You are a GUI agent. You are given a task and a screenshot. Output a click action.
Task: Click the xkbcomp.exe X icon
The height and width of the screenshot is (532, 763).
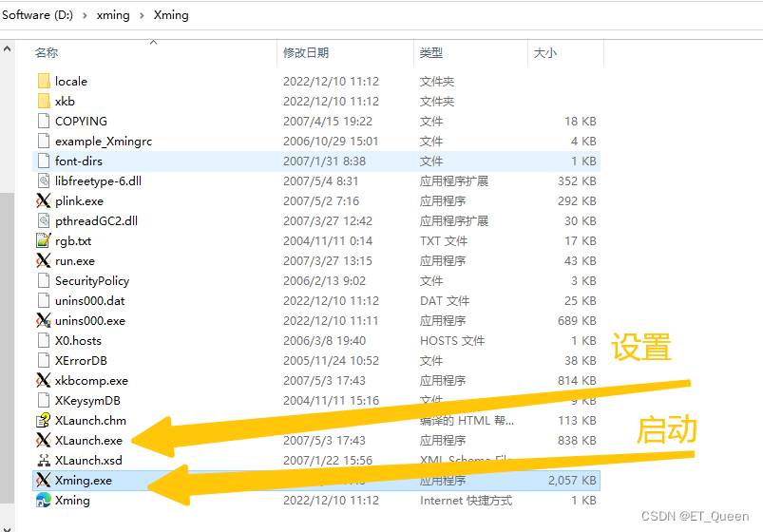(44, 381)
